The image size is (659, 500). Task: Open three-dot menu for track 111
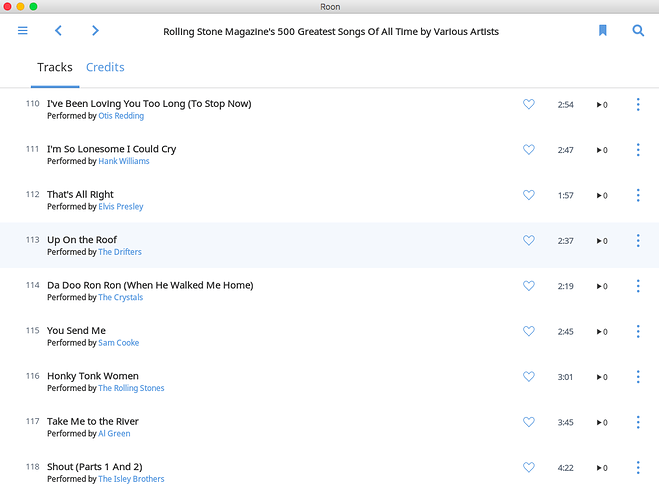pos(638,150)
